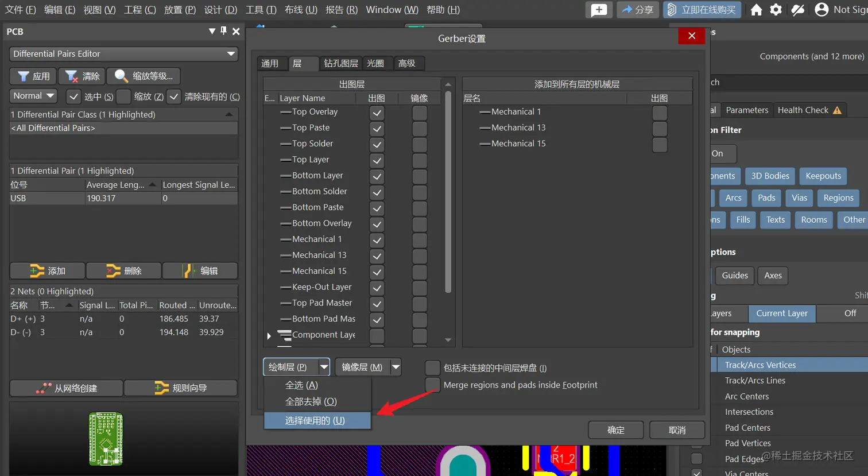
Task: Click the user account avatar icon
Action: point(821,10)
